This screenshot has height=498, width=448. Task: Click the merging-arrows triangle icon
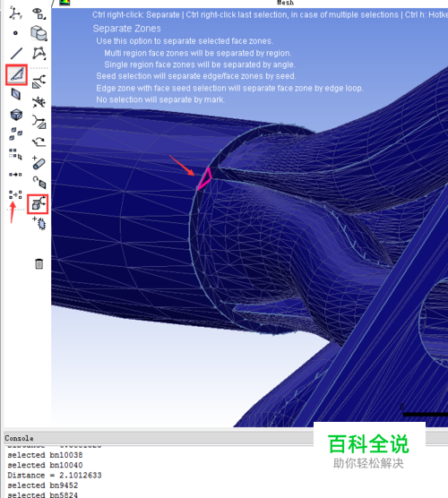click(x=39, y=123)
